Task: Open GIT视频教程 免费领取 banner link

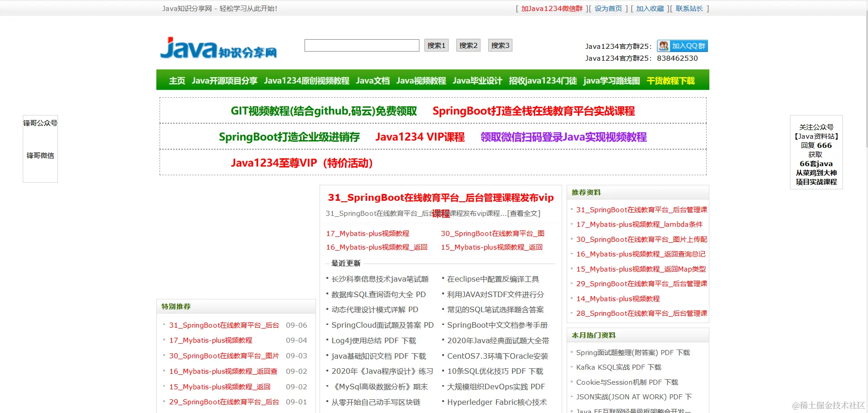Action: [324, 111]
